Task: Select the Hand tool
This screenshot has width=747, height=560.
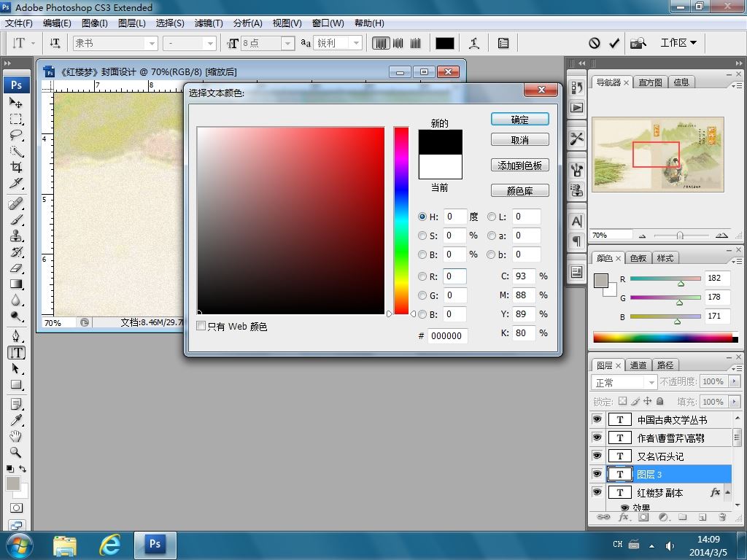Action: (16, 436)
